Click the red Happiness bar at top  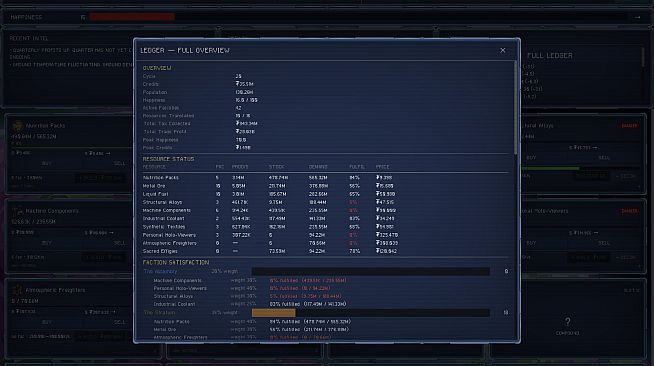coord(132,17)
